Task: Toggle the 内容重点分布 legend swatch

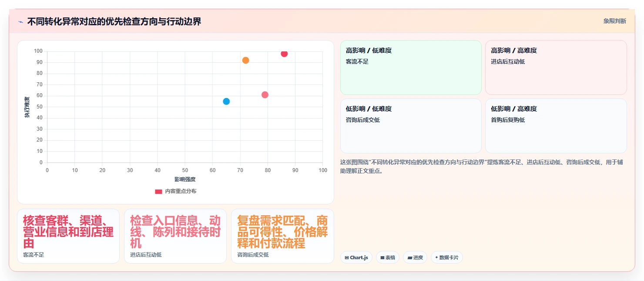Action: pos(158,191)
